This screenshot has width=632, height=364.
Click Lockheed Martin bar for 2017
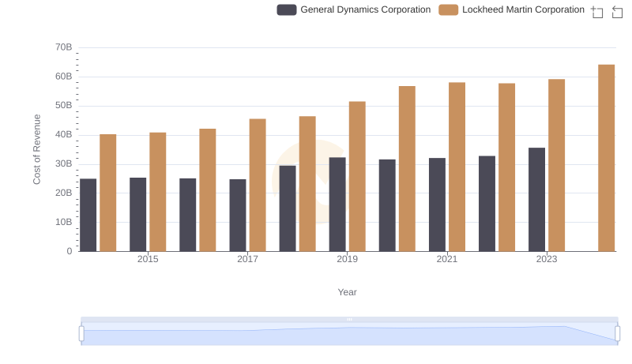coord(258,186)
